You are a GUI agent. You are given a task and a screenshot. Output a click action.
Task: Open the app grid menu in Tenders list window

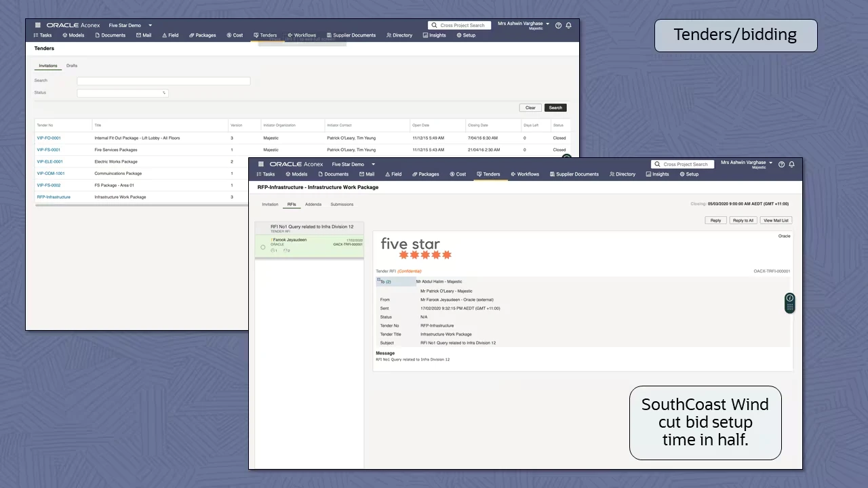pos(38,25)
